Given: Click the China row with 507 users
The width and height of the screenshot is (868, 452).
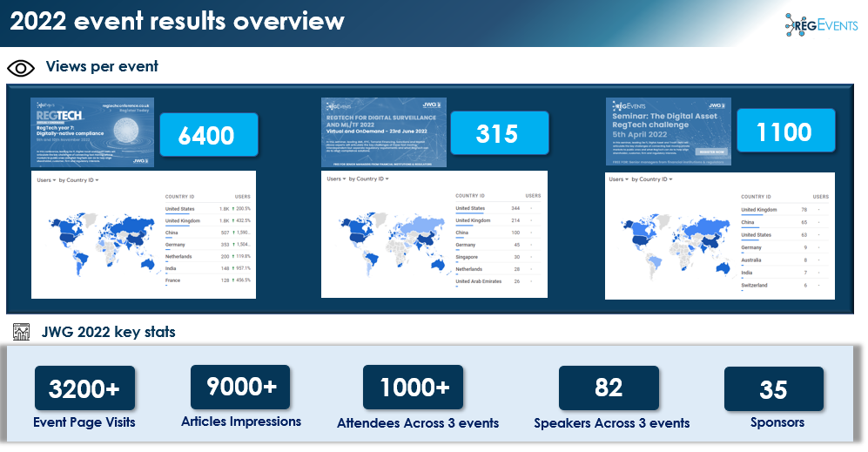Looking at the screenshot, I should 207,233.
